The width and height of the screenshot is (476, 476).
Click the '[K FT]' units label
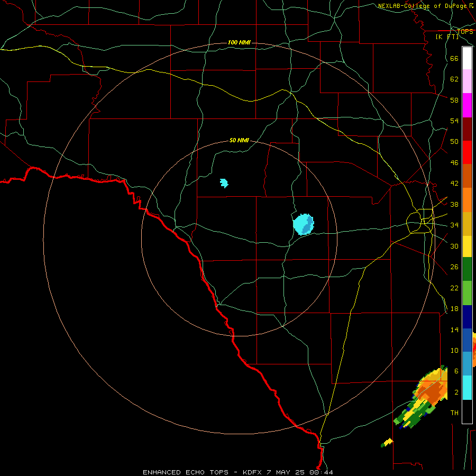[x=447, y=36]
